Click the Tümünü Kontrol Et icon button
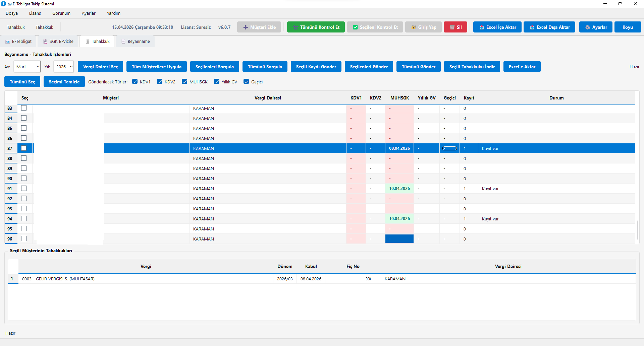The image size is (644, 346). pyautogui.click(x=296, y=27)
